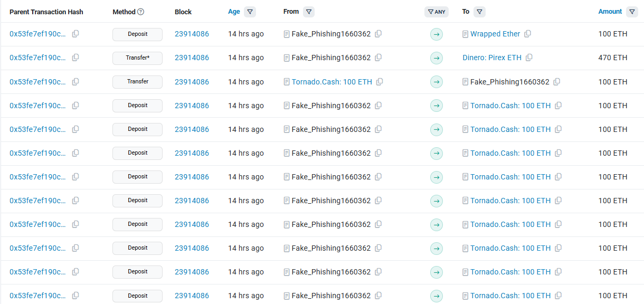644x304 pixels.
Task: Click the green arrow in the Transfer* row
Action: 437,58
